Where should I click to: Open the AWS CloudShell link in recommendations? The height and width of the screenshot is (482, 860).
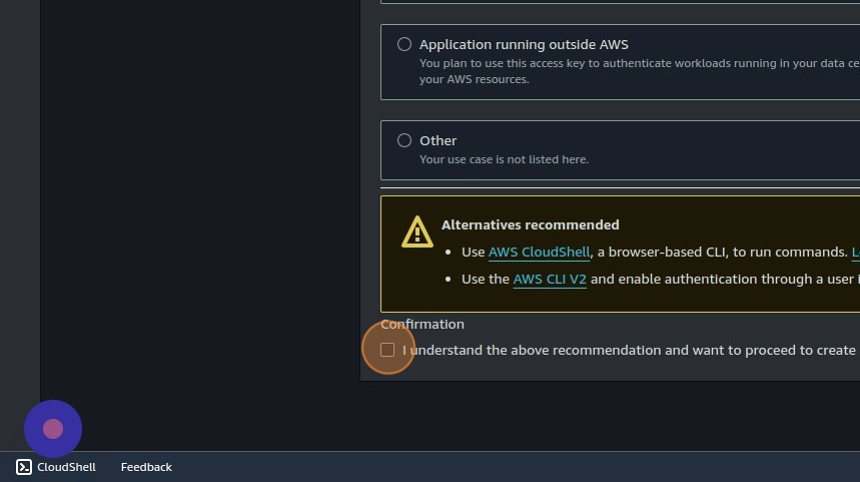(539, 253)
